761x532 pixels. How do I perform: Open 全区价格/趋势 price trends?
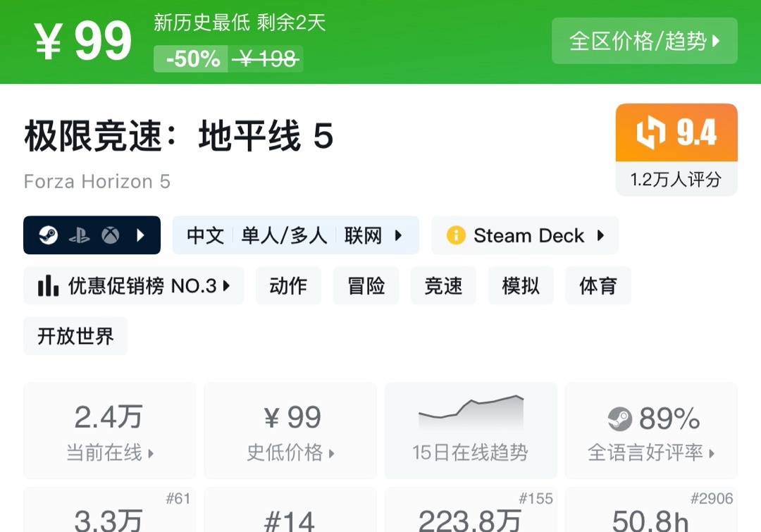(644, 41)
